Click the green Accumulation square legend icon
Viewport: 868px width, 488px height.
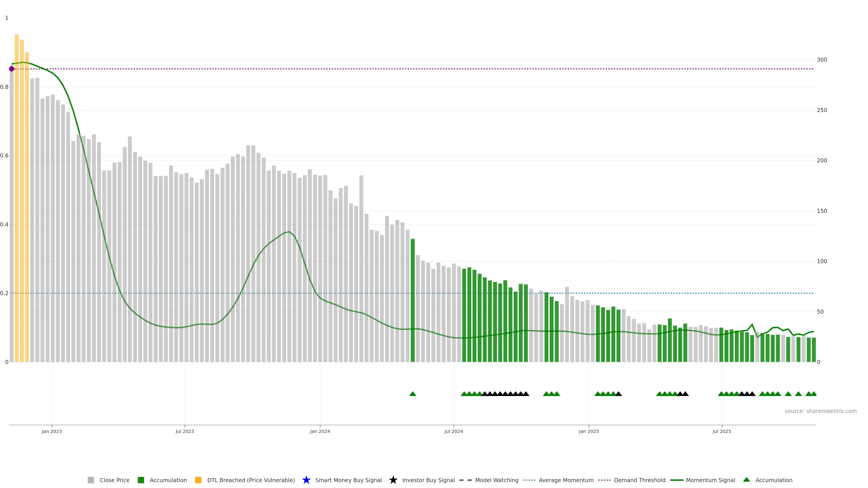tap(141, 480)
